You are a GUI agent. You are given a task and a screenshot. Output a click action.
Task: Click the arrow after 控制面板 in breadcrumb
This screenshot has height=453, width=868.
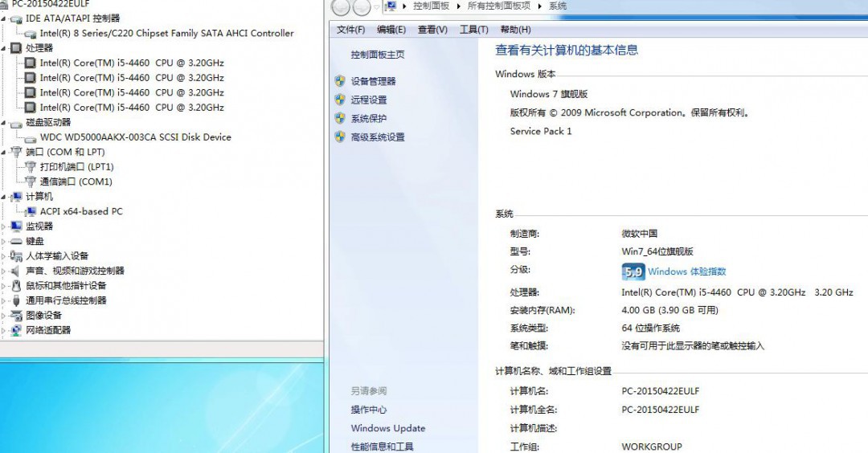(459, 6)
